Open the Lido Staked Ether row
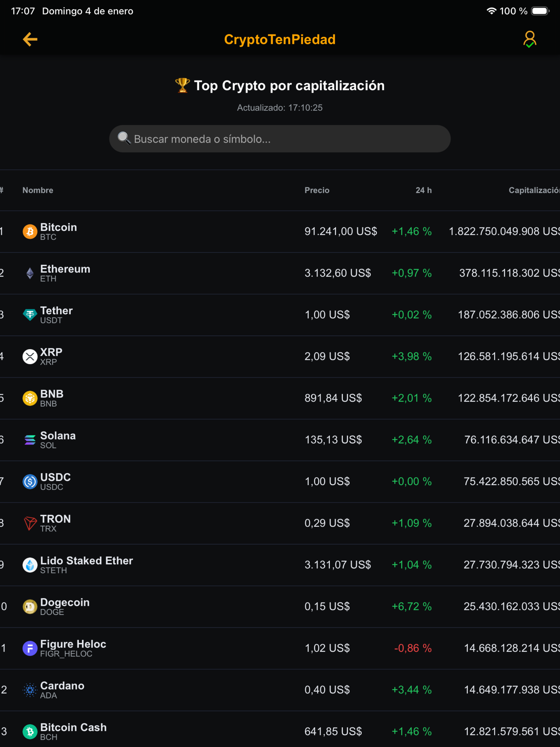This screenshot has width=560, height=747. pos(280,565)
